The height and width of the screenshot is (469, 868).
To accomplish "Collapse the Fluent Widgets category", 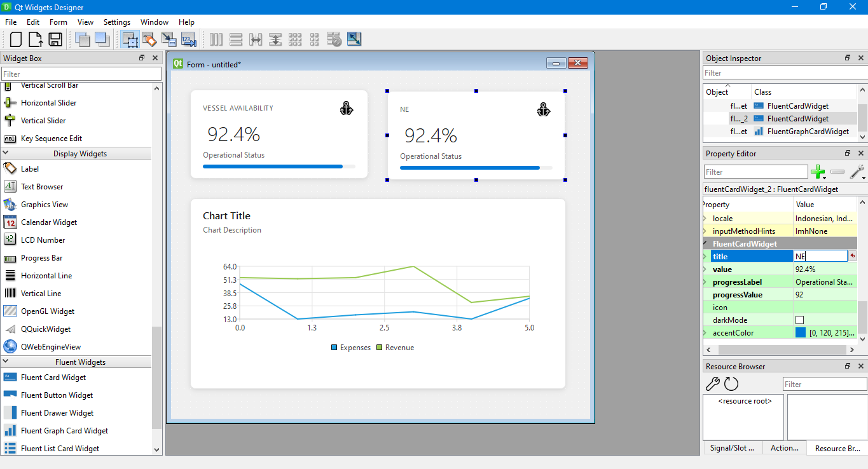I will (x=5, y=362).
